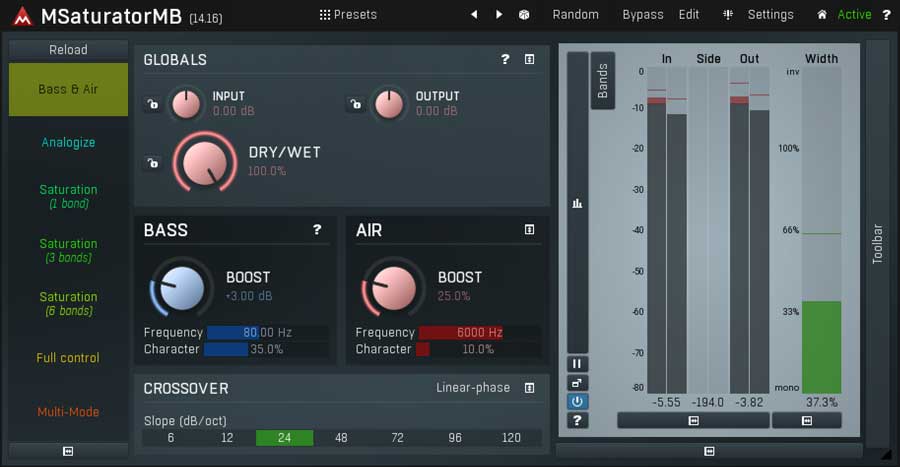Click the menu icon below level meters

693,421
